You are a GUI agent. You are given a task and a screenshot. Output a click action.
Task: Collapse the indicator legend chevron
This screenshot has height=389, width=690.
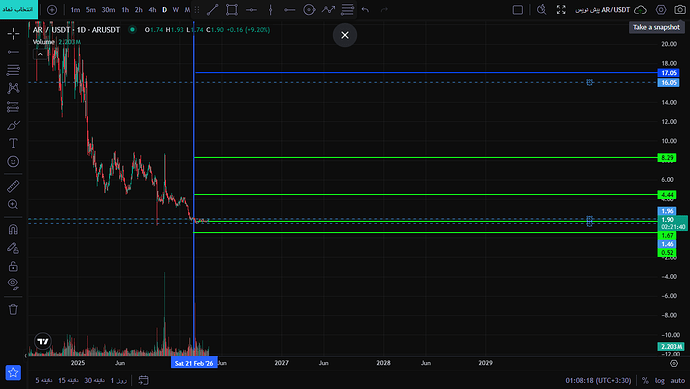pos(40,54)
